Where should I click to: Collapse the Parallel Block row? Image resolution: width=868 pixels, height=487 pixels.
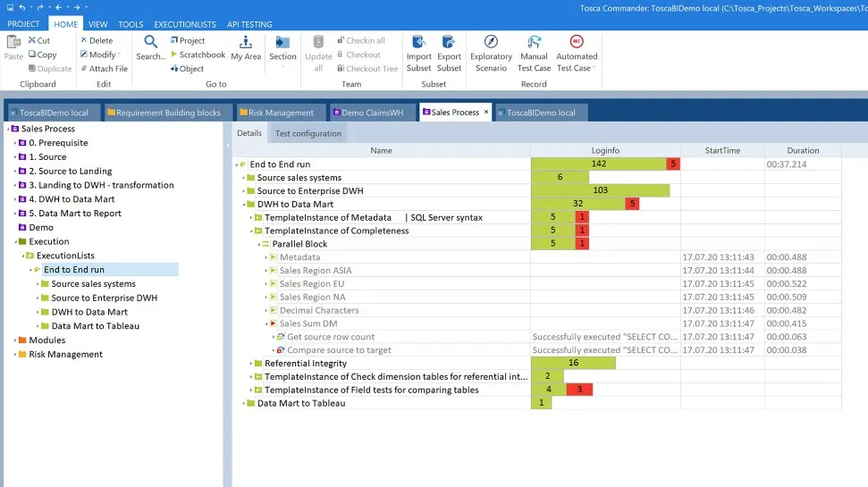point(258,244)
